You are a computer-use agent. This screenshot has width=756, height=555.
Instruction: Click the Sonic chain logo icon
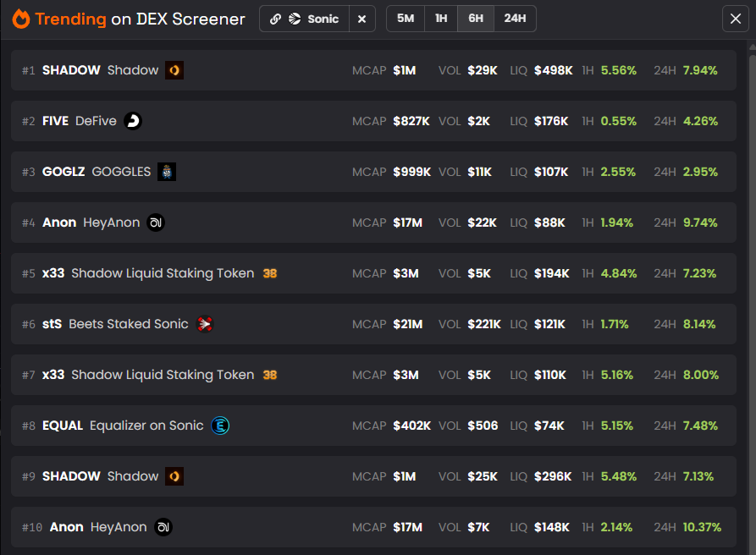point(295,19)
